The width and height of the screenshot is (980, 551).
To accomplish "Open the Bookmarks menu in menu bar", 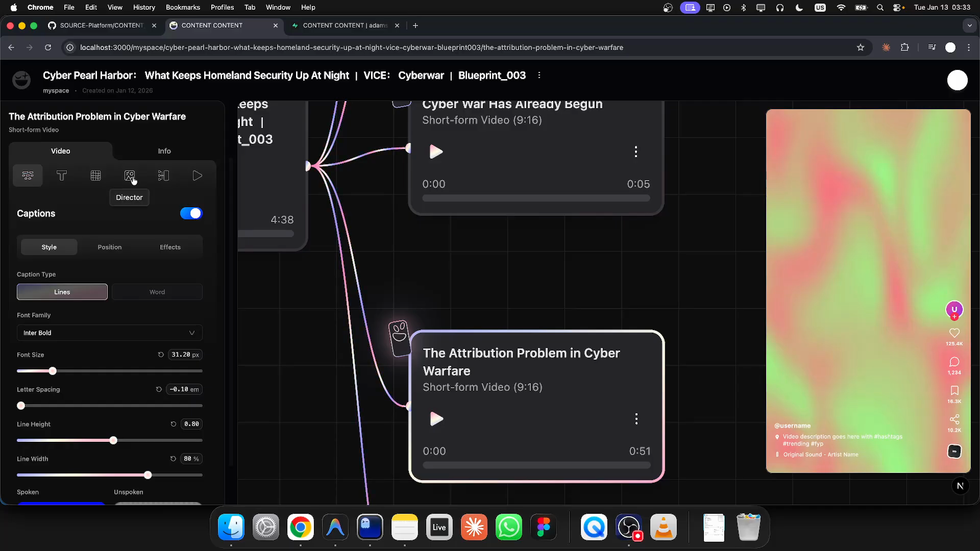I will pos(183,7).
